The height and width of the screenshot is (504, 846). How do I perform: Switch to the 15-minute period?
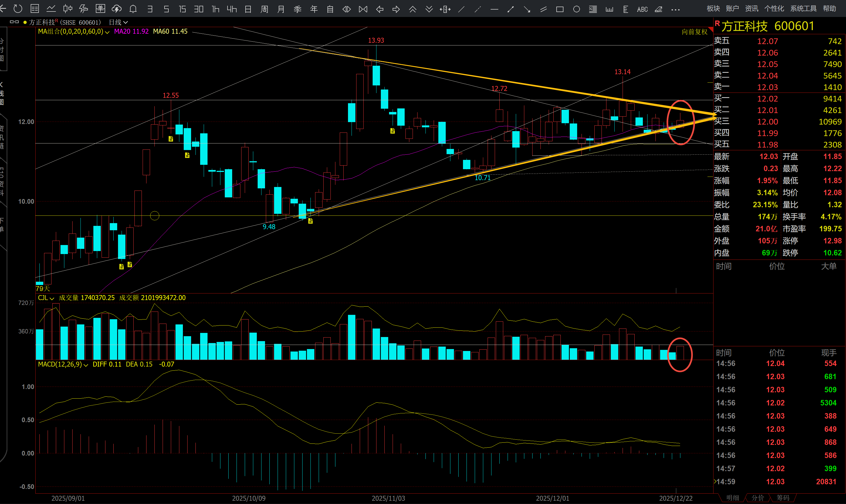tap(182, 9)
